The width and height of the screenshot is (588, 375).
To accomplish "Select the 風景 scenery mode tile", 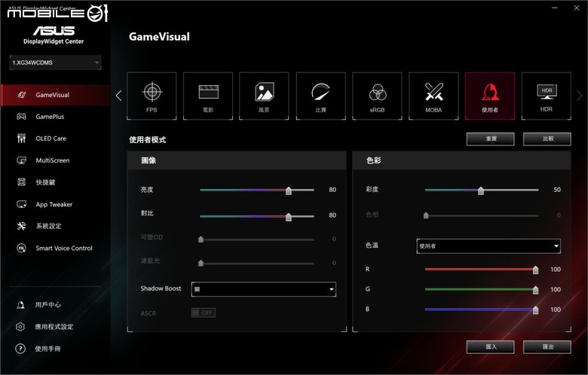I will [x=264, y=96].
